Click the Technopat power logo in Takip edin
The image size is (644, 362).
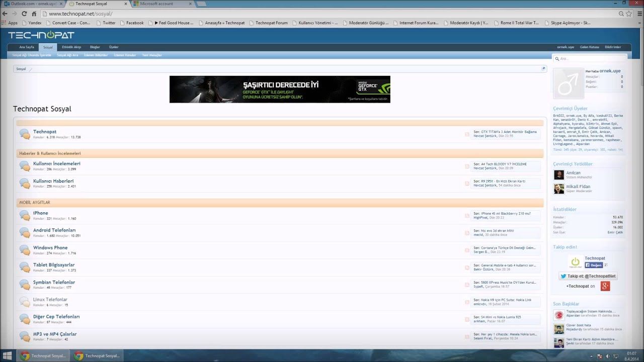pyautogui.click(x=575, y=262)
